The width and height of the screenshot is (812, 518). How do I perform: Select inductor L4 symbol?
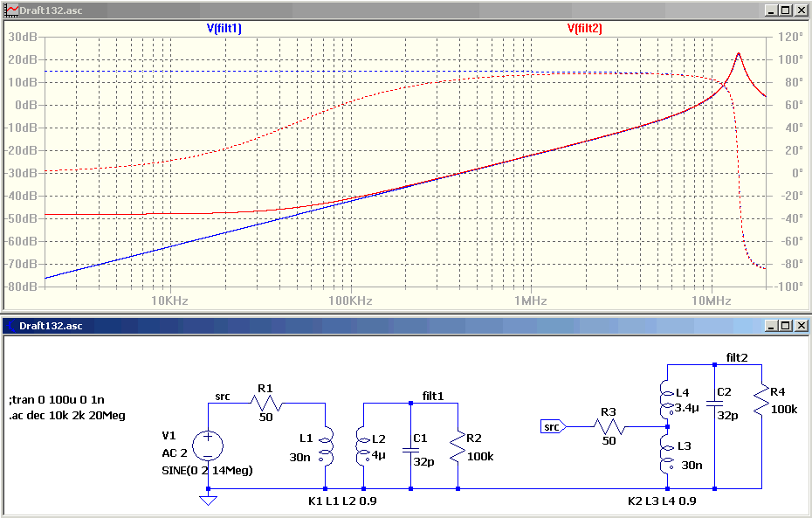[x=668, y=399]
